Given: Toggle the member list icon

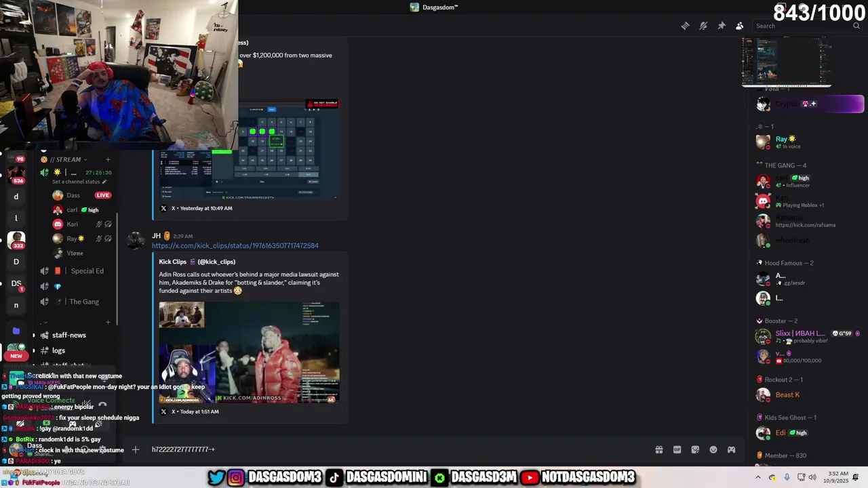Looking at the screenshot, I should [x=740, y=26].
